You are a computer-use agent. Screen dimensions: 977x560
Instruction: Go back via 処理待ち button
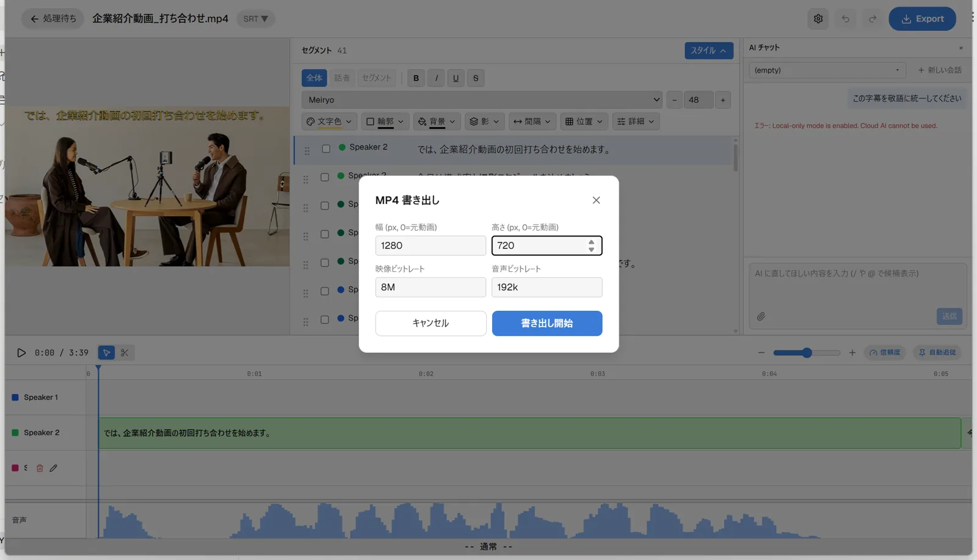pyautogui.click(x=53, y=19)
